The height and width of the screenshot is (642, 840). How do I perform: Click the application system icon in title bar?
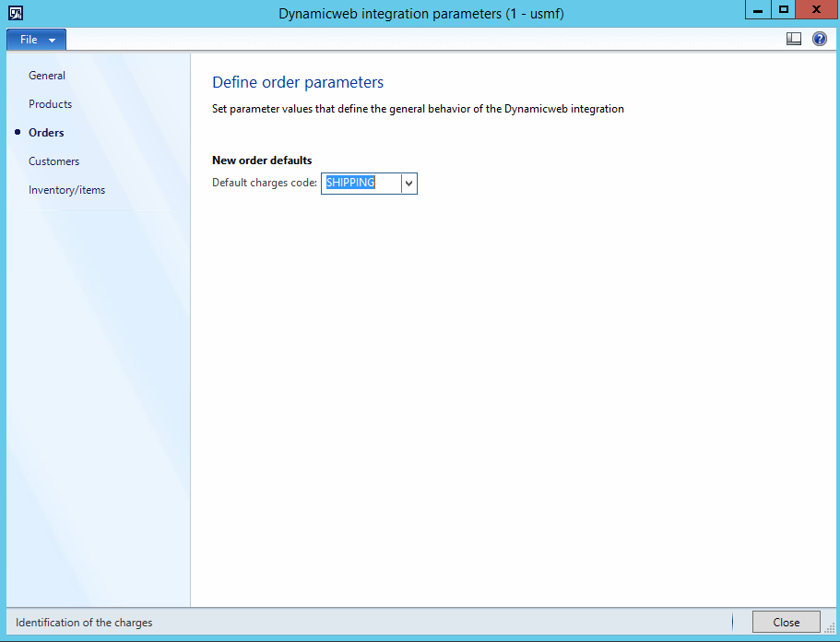click(15, 12)
